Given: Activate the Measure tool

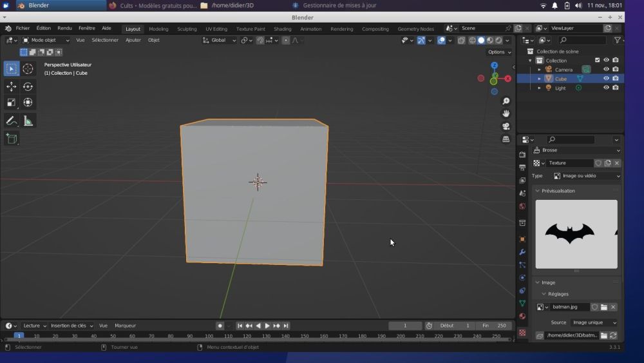Looking at the screenshot, I should pyautogui.click(x=28, y=121).
